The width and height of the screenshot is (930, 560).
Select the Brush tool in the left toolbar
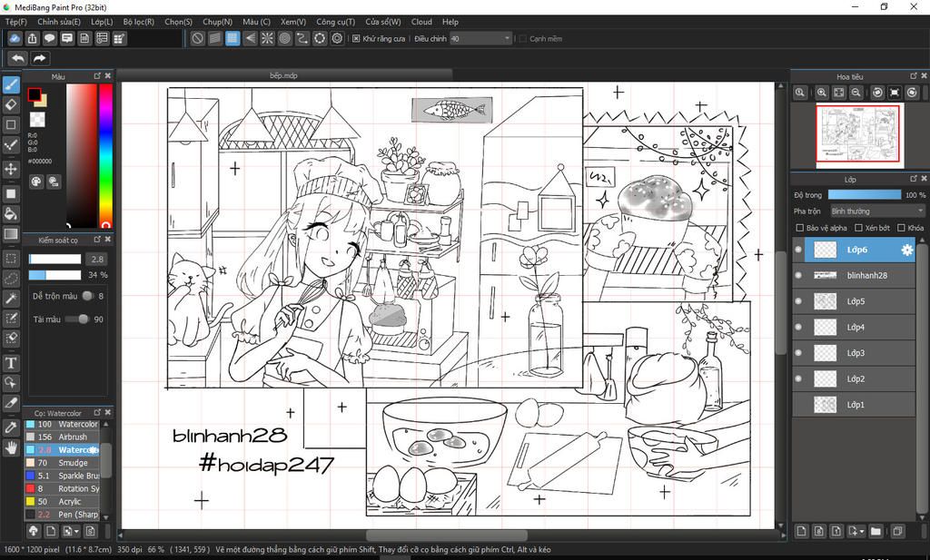[x=11, y=84]
